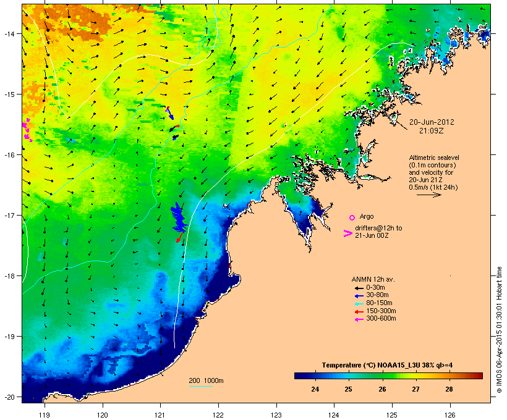This screenshot has width=507, height=420.
Task: Click the colorbar tick label 25
Action: [x=348, y=389]
